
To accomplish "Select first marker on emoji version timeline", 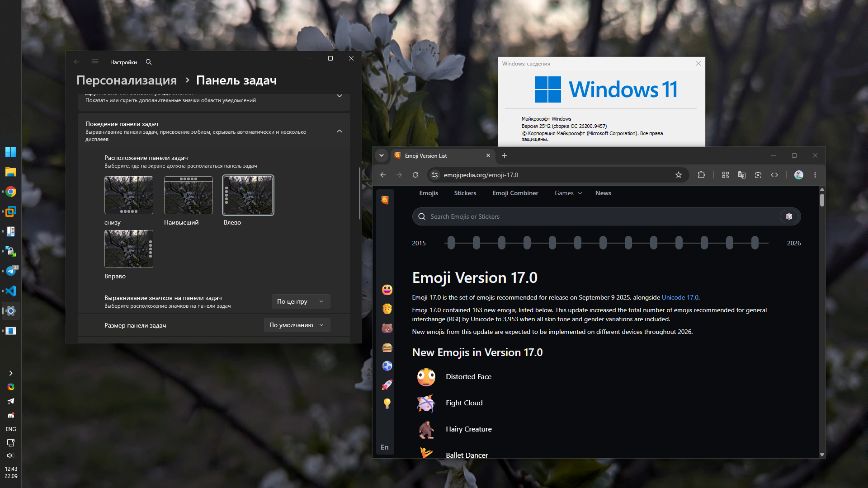I will [x=451, y=243].
